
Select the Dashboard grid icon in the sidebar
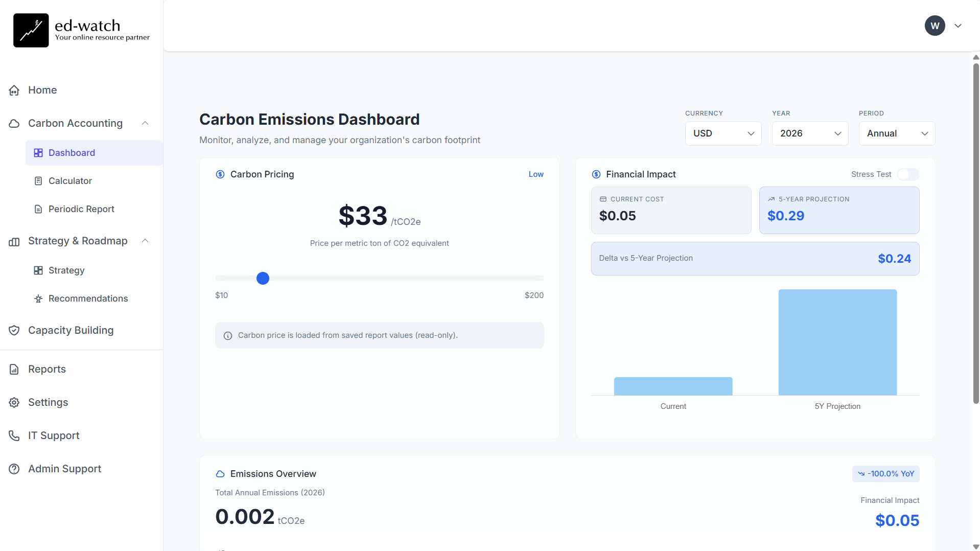(38, 152)
